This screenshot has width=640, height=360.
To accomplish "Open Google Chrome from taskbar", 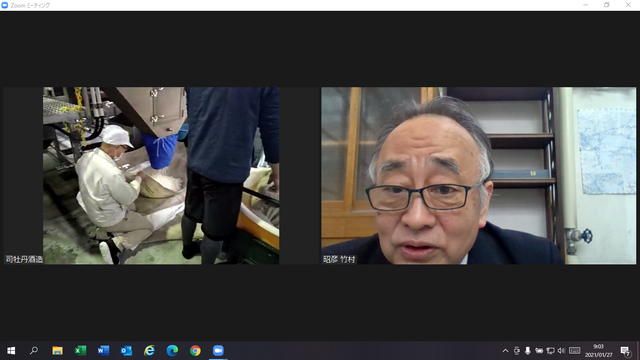I will (195, 351).
